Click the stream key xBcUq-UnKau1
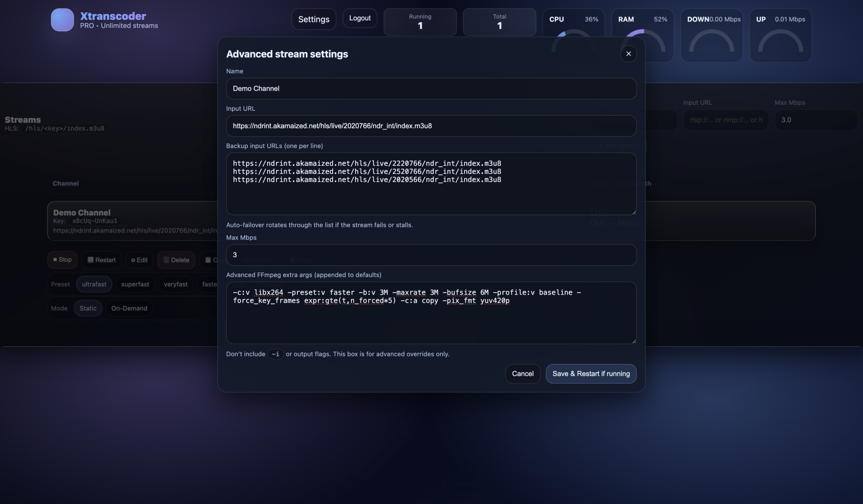 95,221
